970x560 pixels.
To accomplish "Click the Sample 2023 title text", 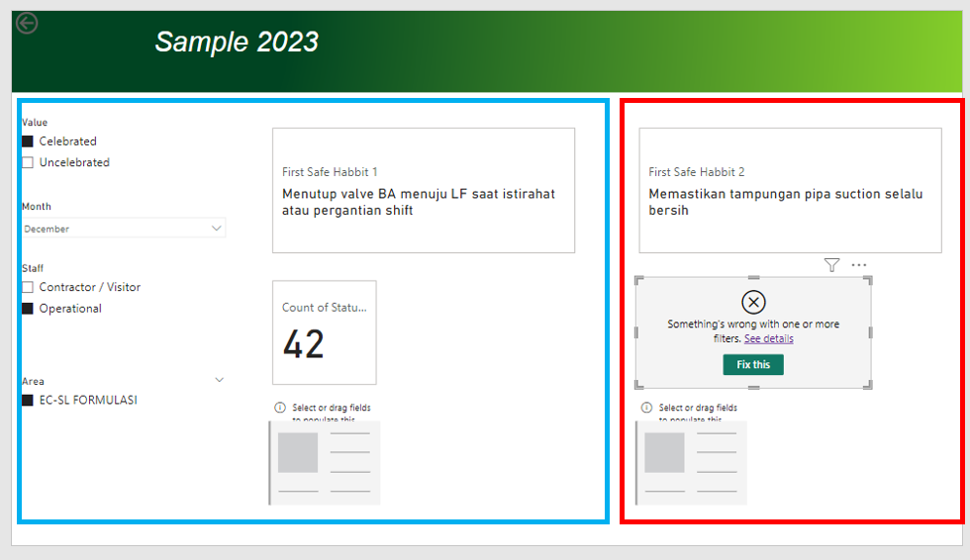I will point(237,42).
